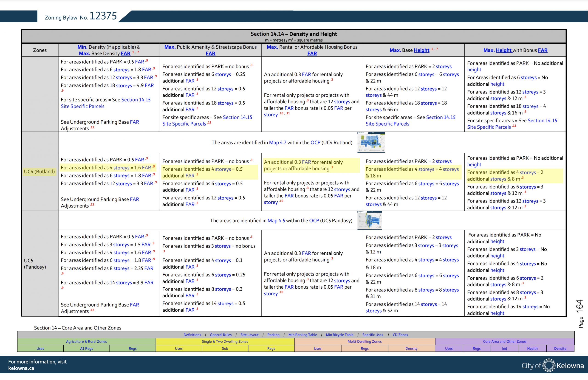Open Uses under Multi-Dwelling Zones
This screenshot has height=380, width=588.
(318, 348)
